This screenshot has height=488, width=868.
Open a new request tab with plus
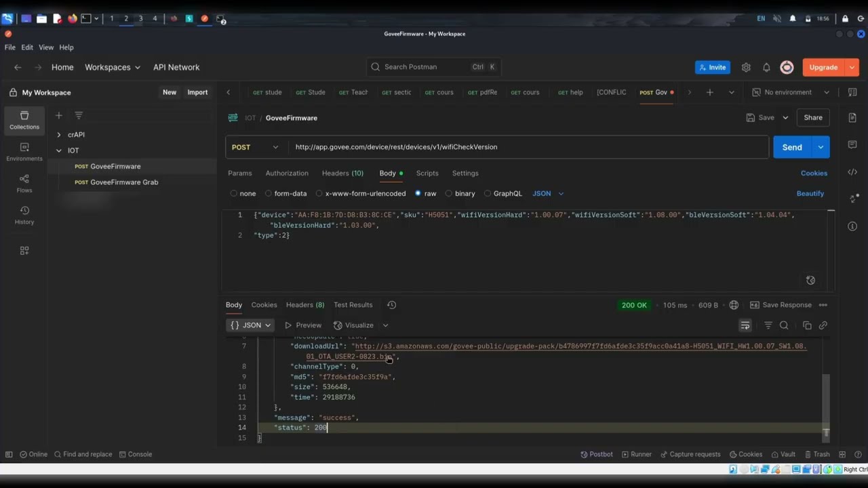point(710,92)
